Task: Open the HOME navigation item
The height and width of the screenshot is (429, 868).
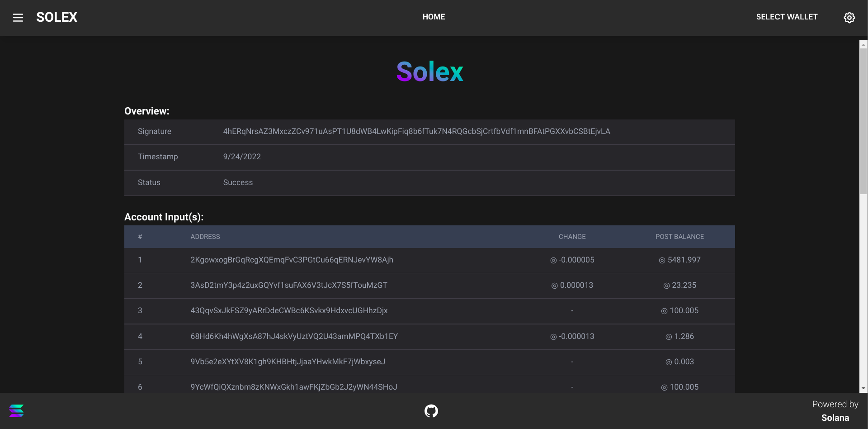Action: coord(434,17)
